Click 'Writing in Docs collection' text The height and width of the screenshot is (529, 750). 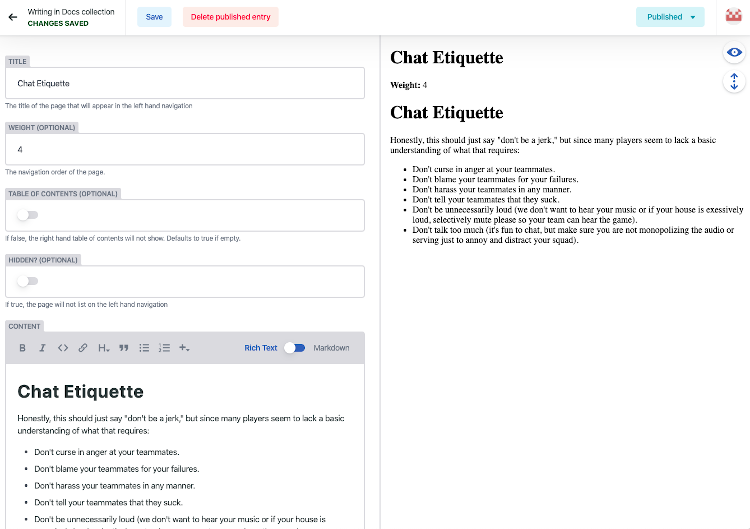point(71,11)
